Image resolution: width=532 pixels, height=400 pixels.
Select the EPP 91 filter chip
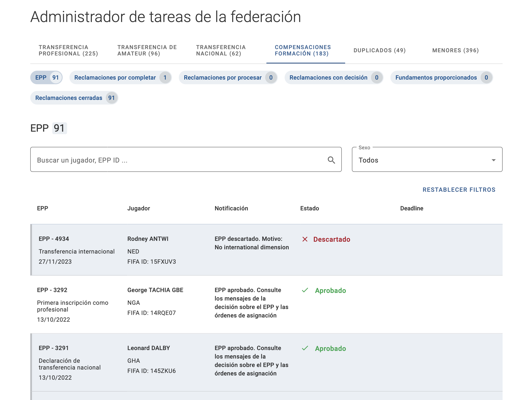pyautogui.click(x=46, y=77)
